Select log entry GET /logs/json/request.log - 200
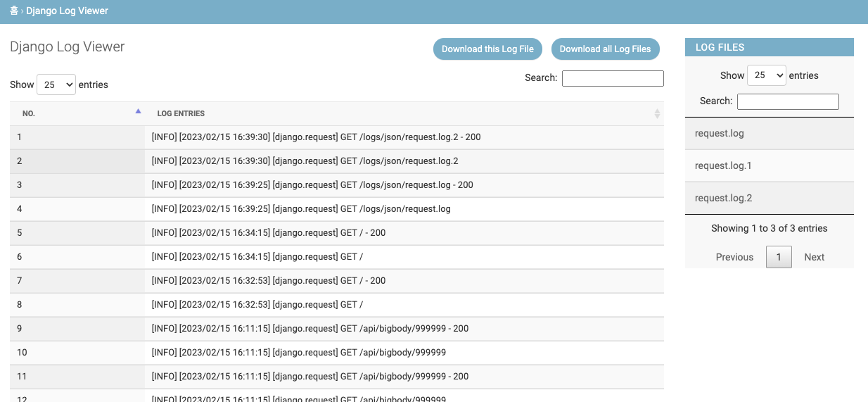Image resolution: width=868 pixels, height=402 pixels. 404,185
